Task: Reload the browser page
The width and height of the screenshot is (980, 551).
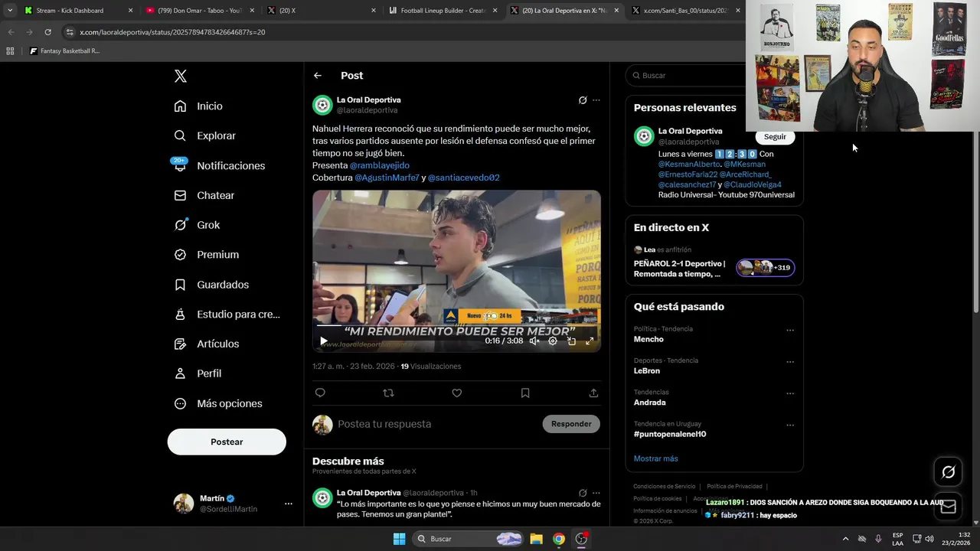Action: [47, 32]
